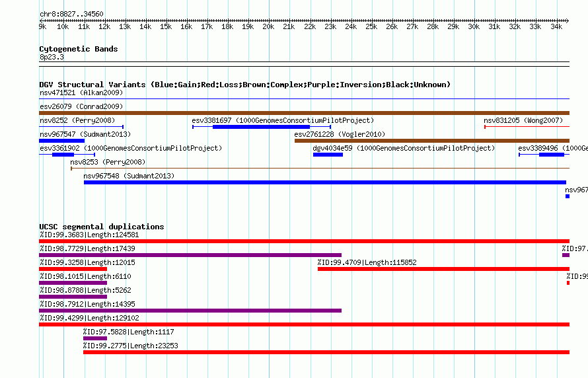Screen dimensions: 588x378
Task: Open the nsv8252 (Perry2008) variant label
Action: pos(77,120)
